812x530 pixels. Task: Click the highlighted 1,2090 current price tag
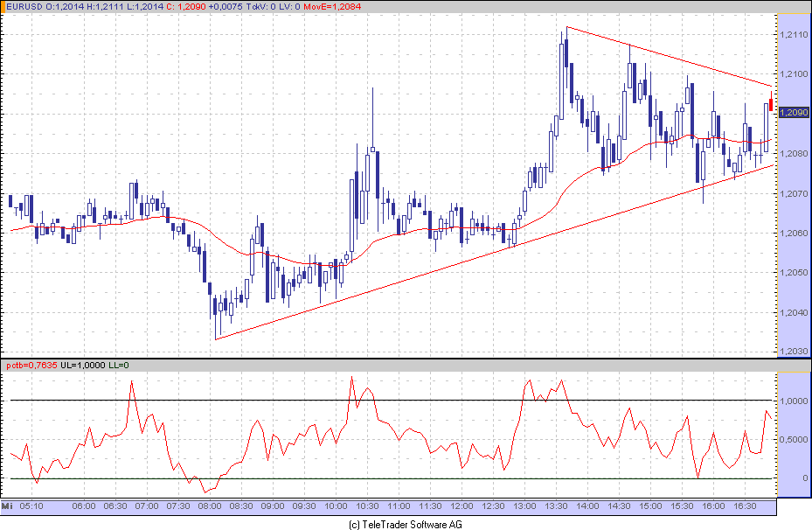pos(793,112)
